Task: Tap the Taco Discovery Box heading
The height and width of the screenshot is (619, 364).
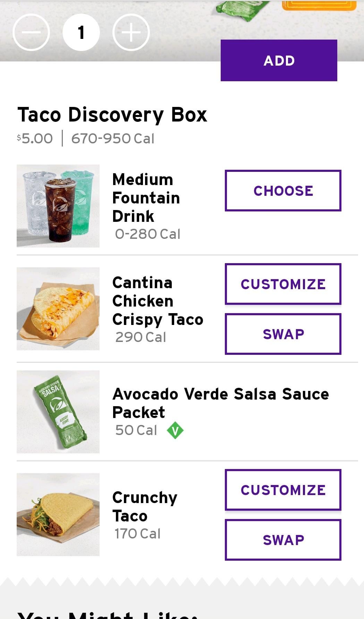Action: pos(112,115)
